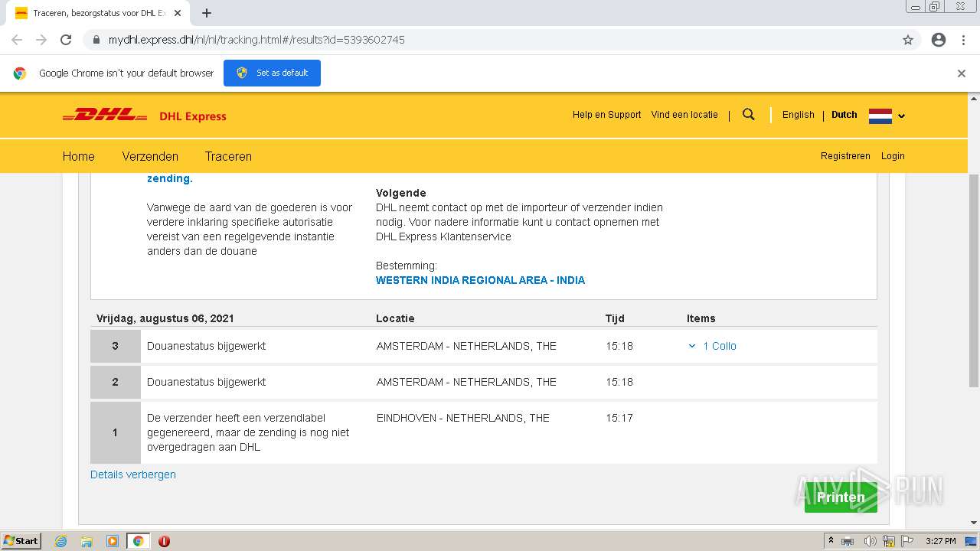Click the address bar URL
This screenshot has width=980, height=551.
pyautogui.click(x=256, y=40)
